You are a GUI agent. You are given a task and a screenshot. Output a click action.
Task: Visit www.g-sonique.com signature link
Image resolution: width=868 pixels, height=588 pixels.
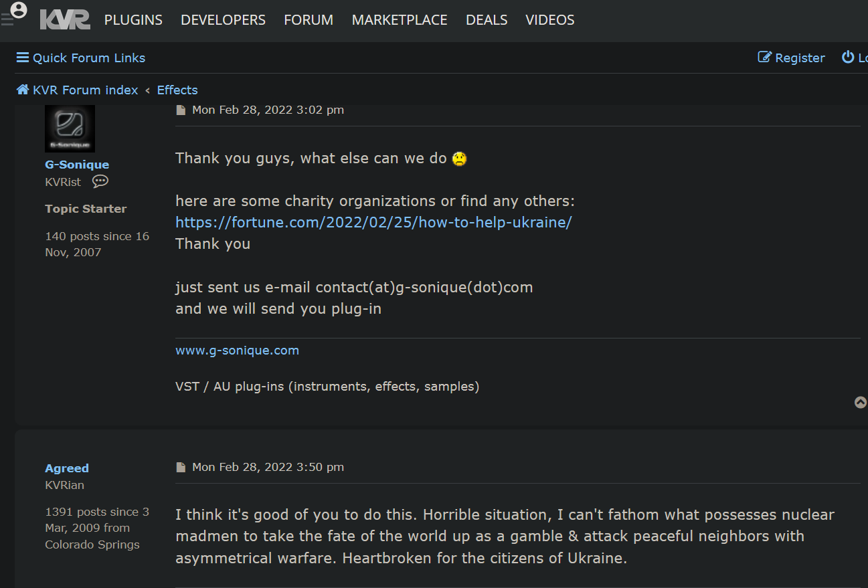(x=237, y=351)
